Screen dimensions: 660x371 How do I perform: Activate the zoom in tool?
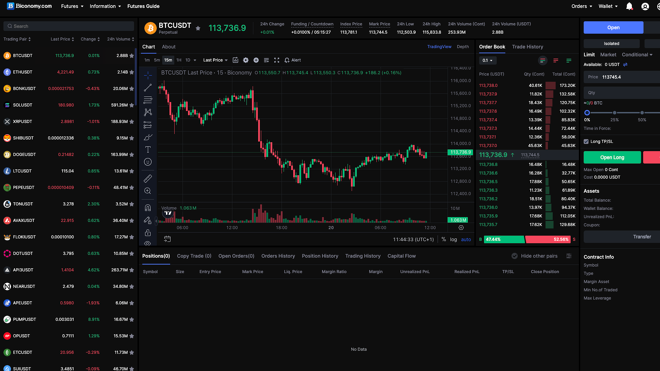click(x=148, y=191)
